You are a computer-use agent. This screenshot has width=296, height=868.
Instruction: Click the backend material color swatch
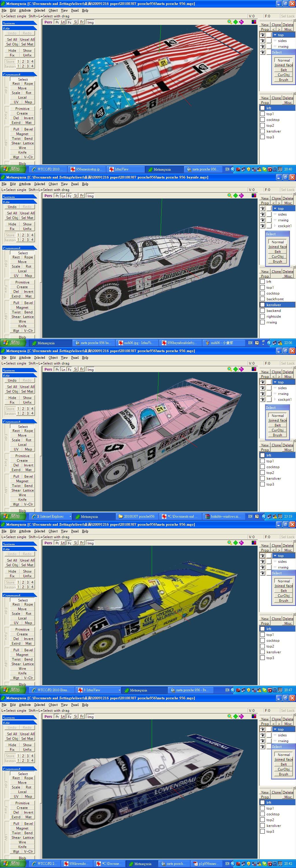click(262, 311)
